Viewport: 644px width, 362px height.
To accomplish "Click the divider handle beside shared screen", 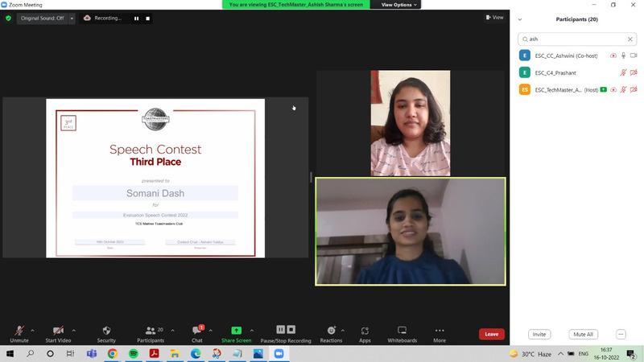I will 311,177.
